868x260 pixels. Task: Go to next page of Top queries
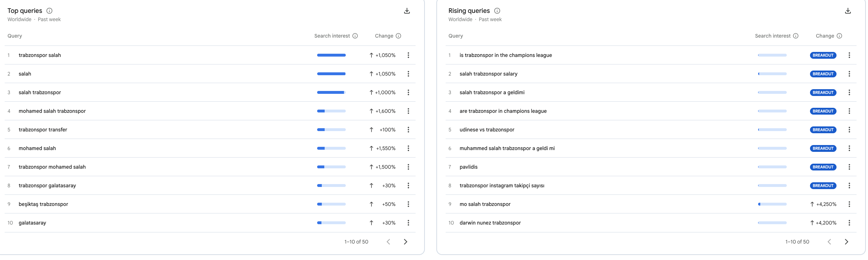point(406,242)
